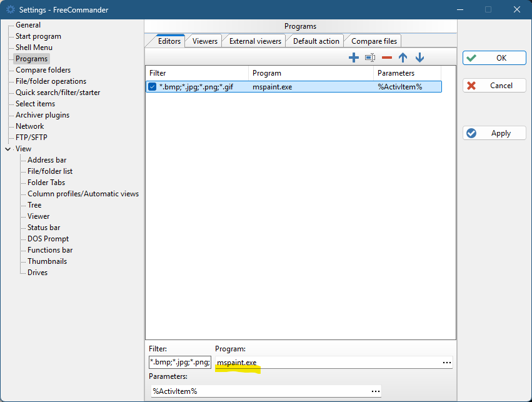Collapse the View tree node

tap(8, 149)
